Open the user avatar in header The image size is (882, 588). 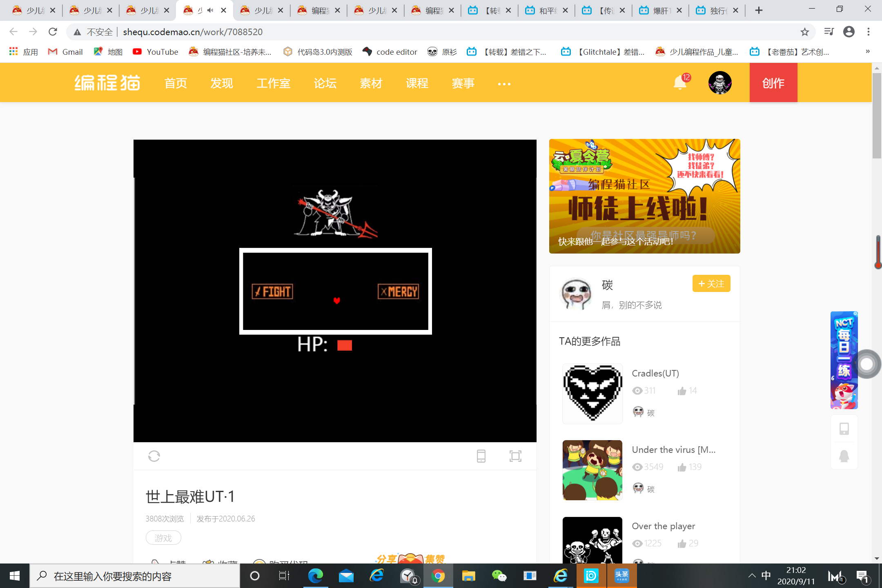(x=720, y=82)
